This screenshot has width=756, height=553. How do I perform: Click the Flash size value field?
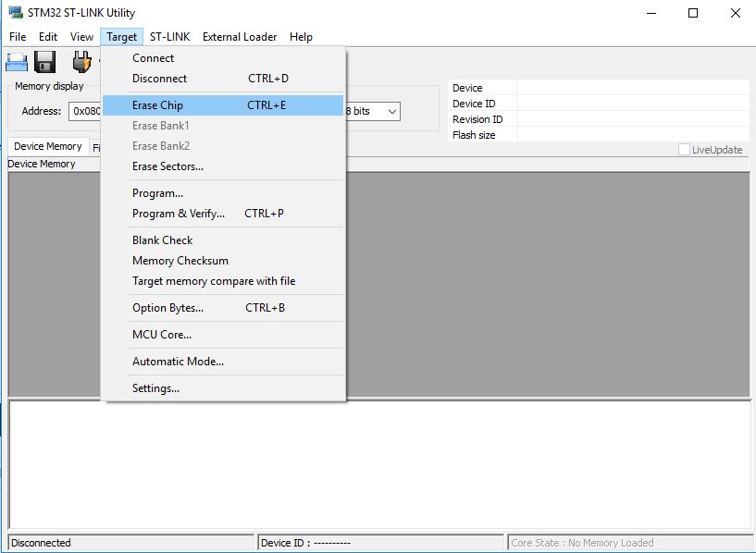[633, 135]
